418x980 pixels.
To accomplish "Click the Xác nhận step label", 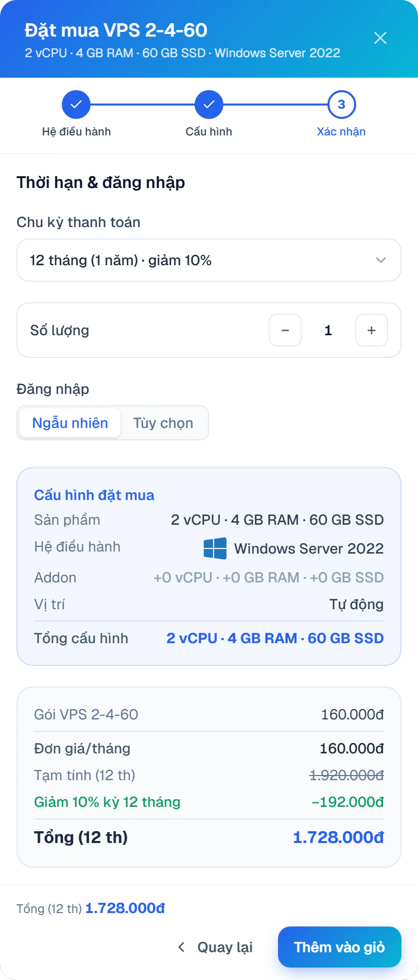I will 341,131.
